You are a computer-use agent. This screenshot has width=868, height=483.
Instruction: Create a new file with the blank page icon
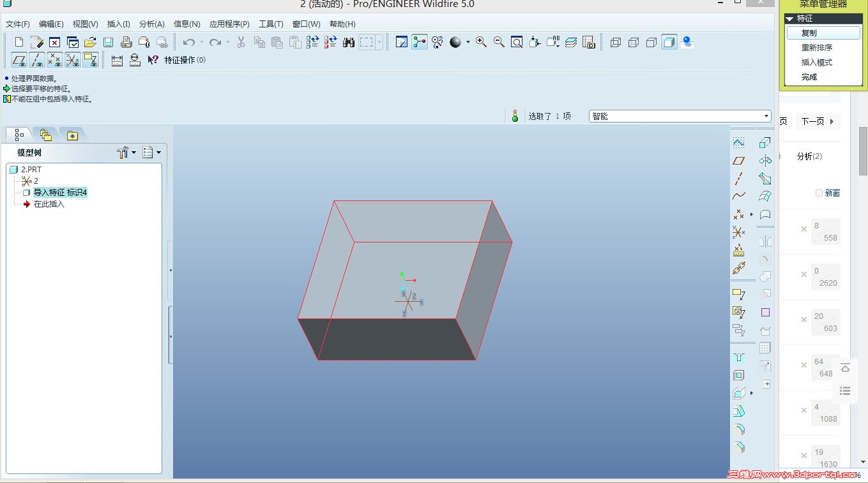(x=19, y=42)
